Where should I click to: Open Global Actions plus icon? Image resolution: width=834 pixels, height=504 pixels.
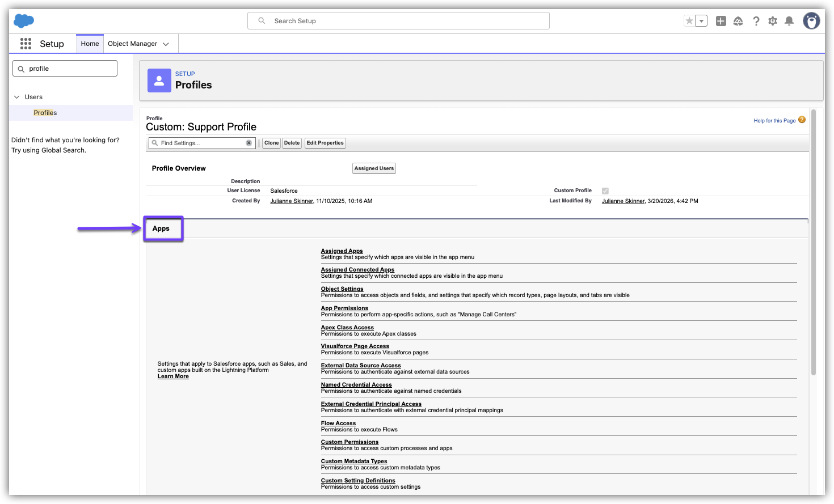[x=721, y=21]
